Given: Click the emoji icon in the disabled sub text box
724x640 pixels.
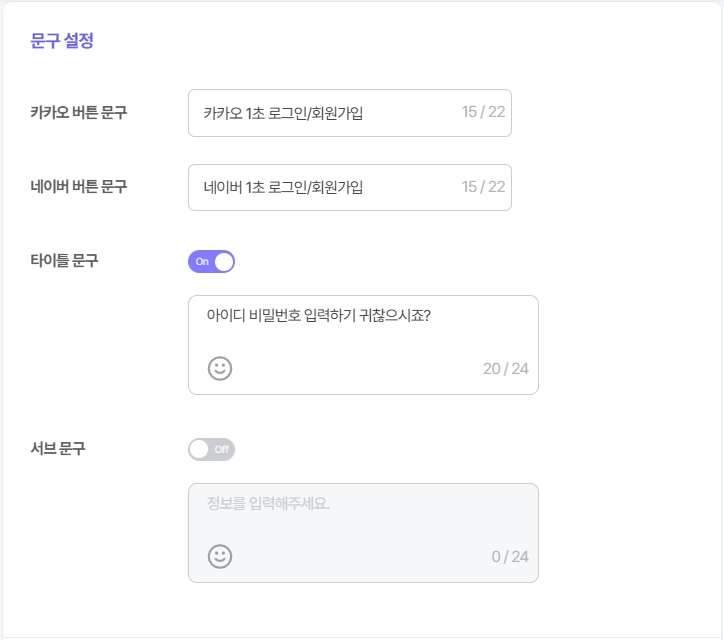Looking at the screenshot, I should click(x=220, y=556).
